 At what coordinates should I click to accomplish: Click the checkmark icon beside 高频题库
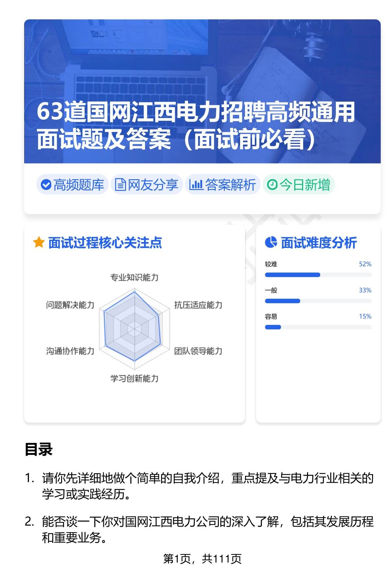(46, 185)
